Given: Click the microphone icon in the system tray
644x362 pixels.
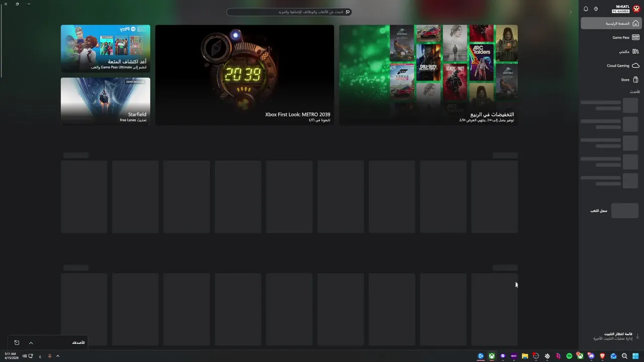Looking at the screenshot, I should [49, 356].
